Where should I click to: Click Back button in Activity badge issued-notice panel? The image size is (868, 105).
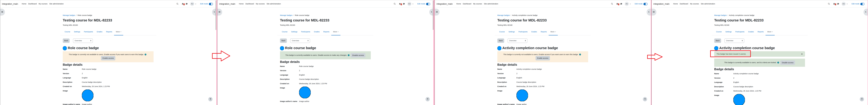(718, 41)
